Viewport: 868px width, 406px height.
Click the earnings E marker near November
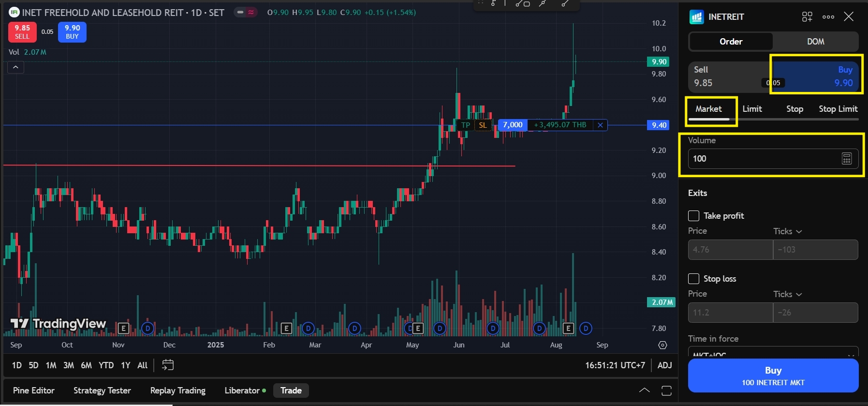tap(123, 329)
